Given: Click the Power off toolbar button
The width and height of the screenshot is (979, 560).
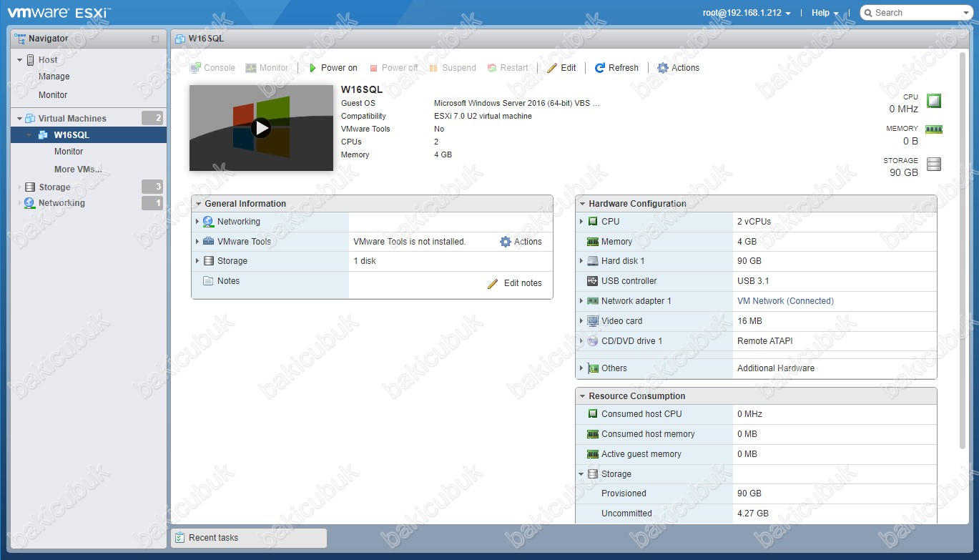Looking at the screenshot, I should click(393, 68).
